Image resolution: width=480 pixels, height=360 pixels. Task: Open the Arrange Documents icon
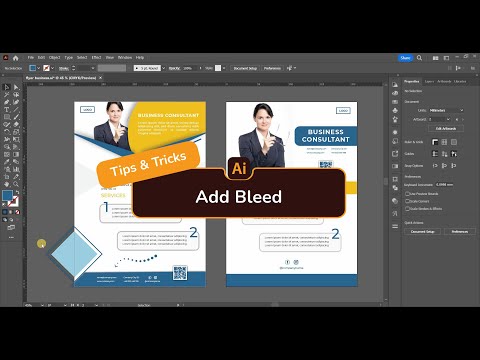435,58
